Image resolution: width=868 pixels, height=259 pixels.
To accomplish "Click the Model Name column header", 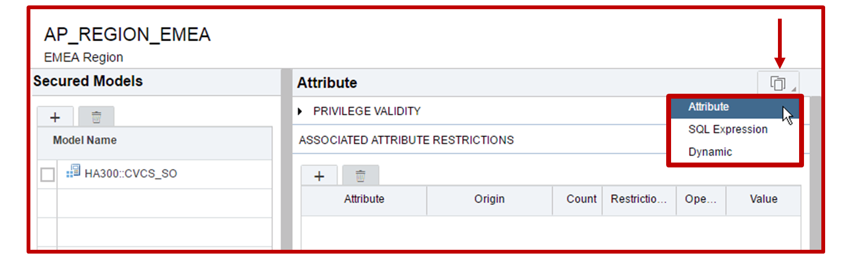I will tap(85, 140).
